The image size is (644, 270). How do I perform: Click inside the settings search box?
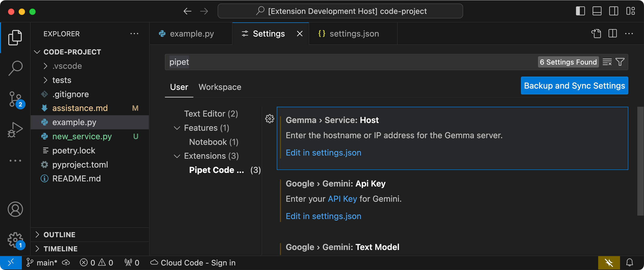[x=320, y=62]
